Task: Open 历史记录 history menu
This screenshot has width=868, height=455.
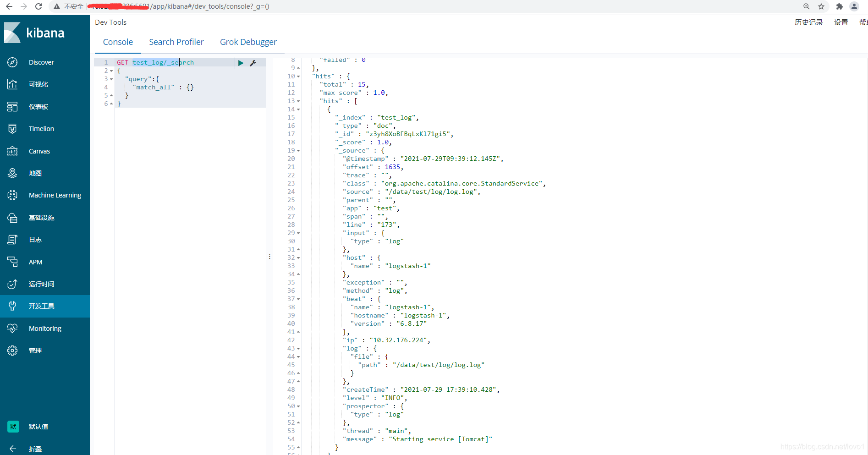Action: tap(808, 22)
